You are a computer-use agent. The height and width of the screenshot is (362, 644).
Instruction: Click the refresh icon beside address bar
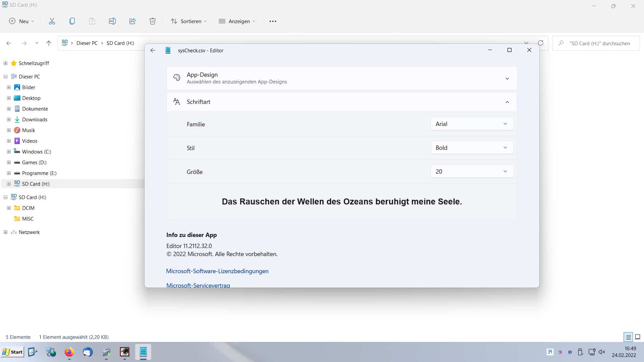point(541,43)
